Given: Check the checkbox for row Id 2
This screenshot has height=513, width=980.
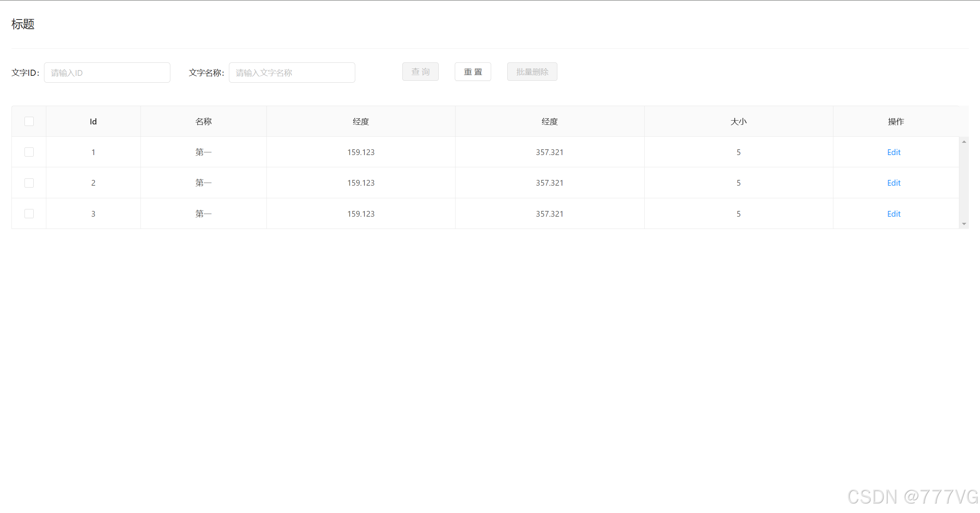Looking at the screenshot, I should click(29, 183).
